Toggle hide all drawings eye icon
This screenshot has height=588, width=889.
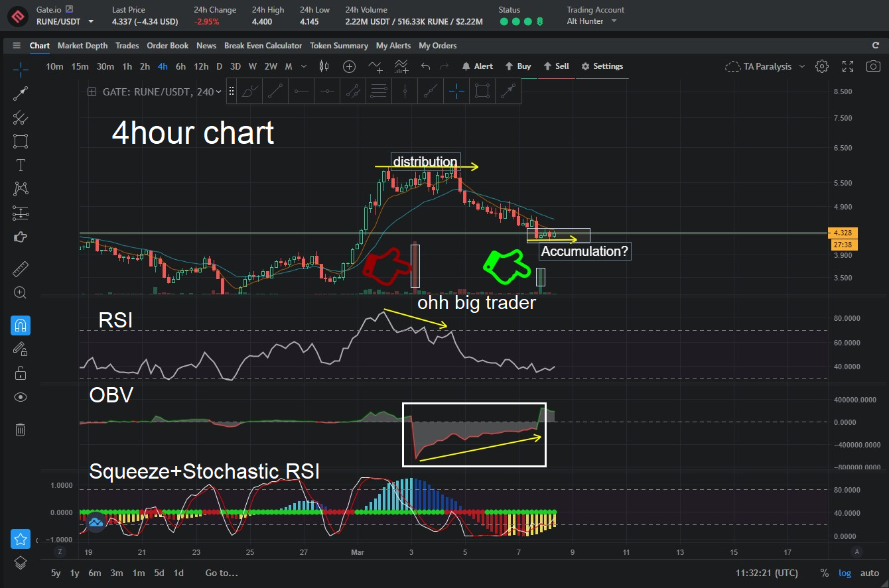click(20, 396)
